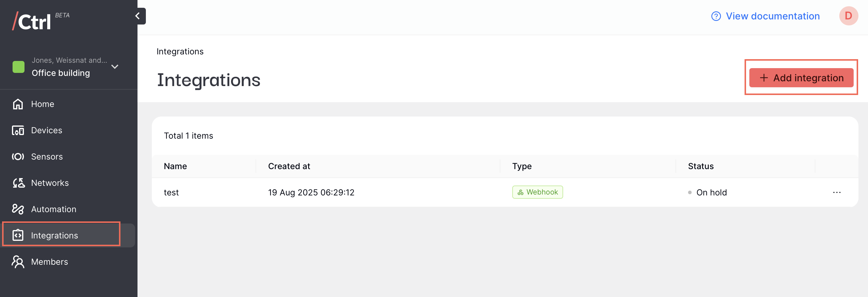
Task: Open Devices via its sidebar icon
Action: [x=18, y=130]
